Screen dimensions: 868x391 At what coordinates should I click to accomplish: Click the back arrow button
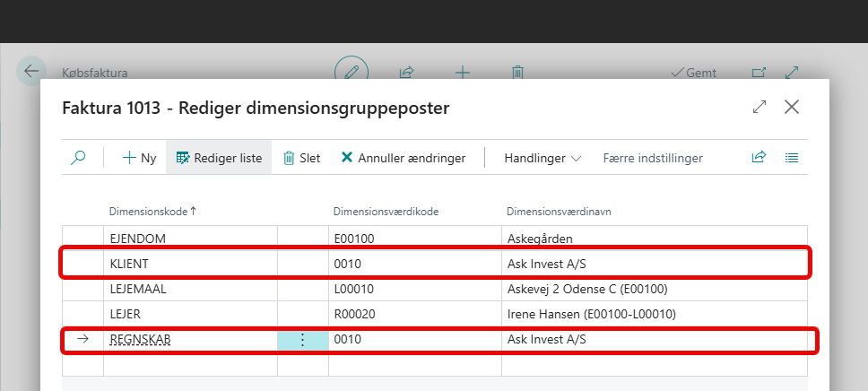[31, 71]
